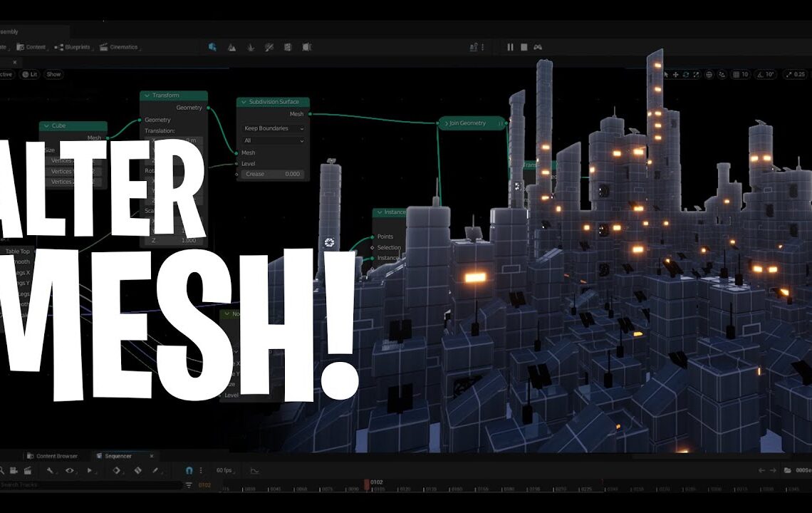Viewport: 812px width, 513px height.
Task: Click the Sequencer search magnifier icon
Action: [2, 471]
